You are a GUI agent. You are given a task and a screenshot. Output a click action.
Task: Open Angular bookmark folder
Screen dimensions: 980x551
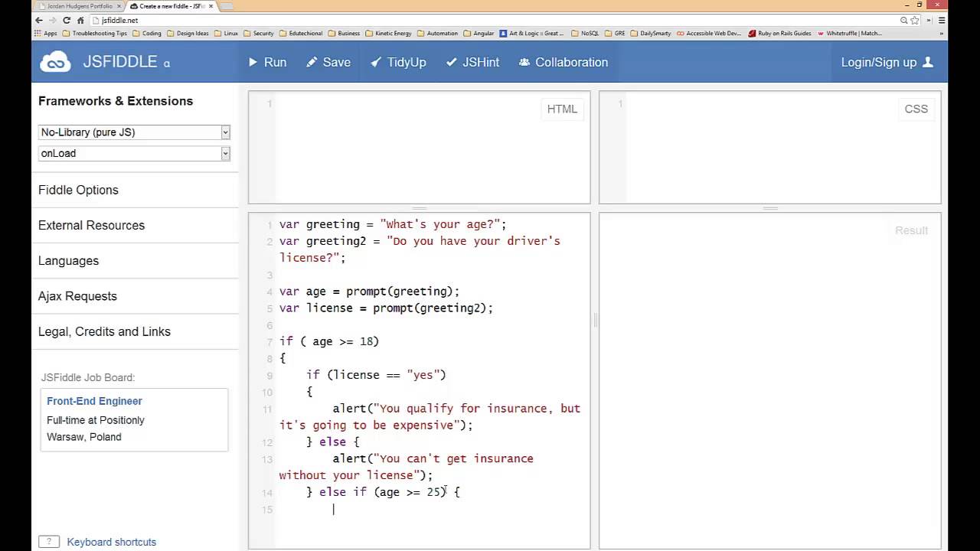479,34
